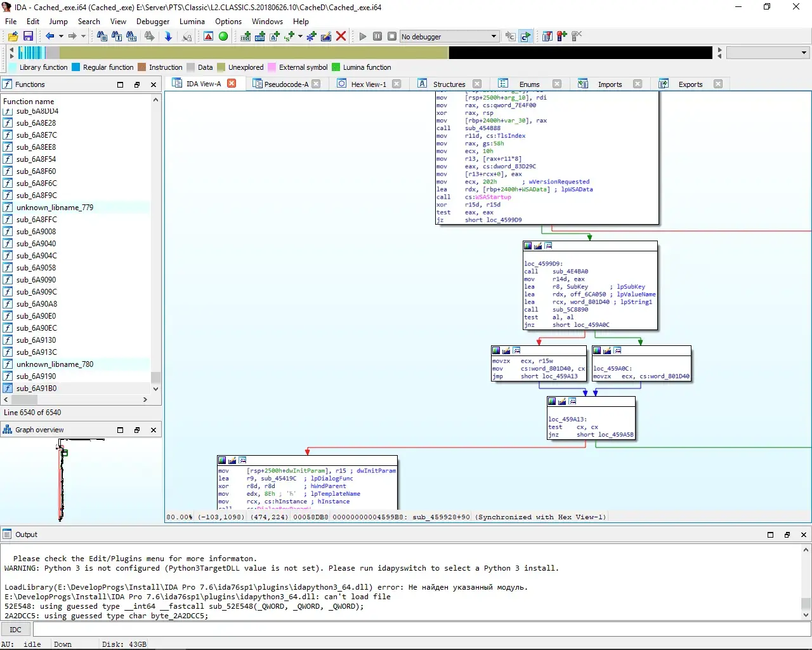Open the forward-jump history dropdown arrow
Screen dimensions: 812x650
[x=83, y=37]
